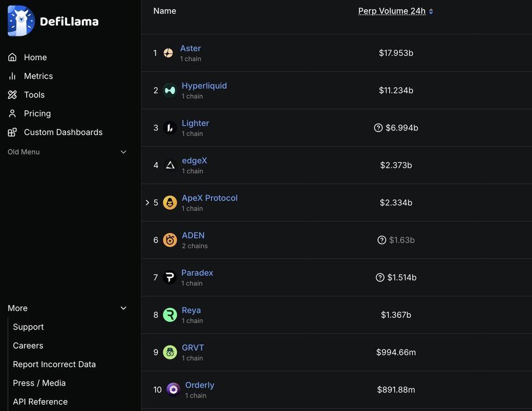The image size is (532, 411).
Task: Click the edgeX triangle logo icon
Action: [x=170, y=165]
